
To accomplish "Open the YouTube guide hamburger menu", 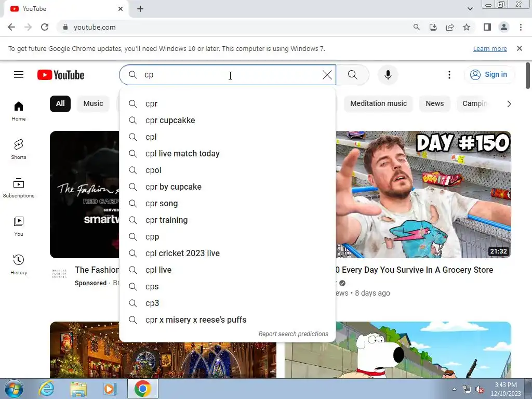I will point(19,75).
